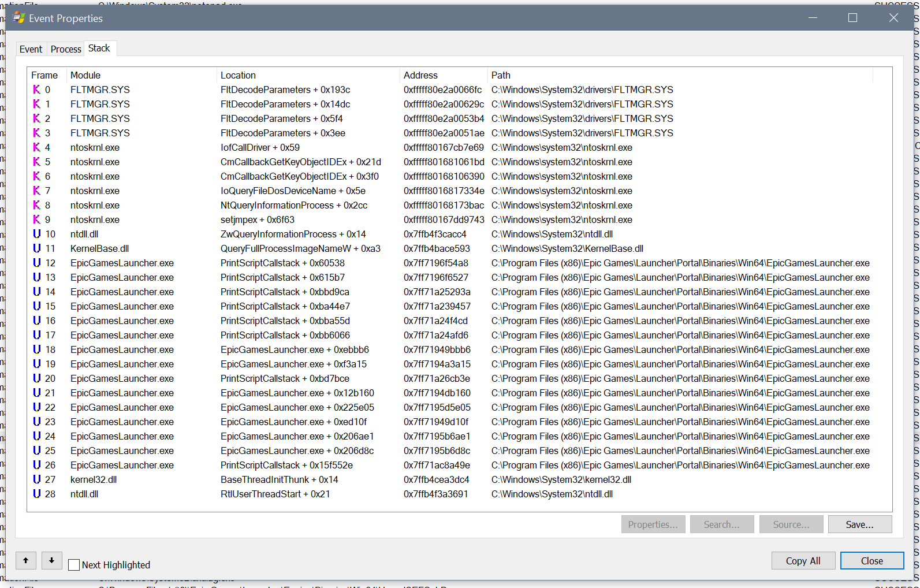The height and width of the screenshot is (588, 920).
Task: Click the user-mode U icon of frame 15
Action: (x=36, y=306)
